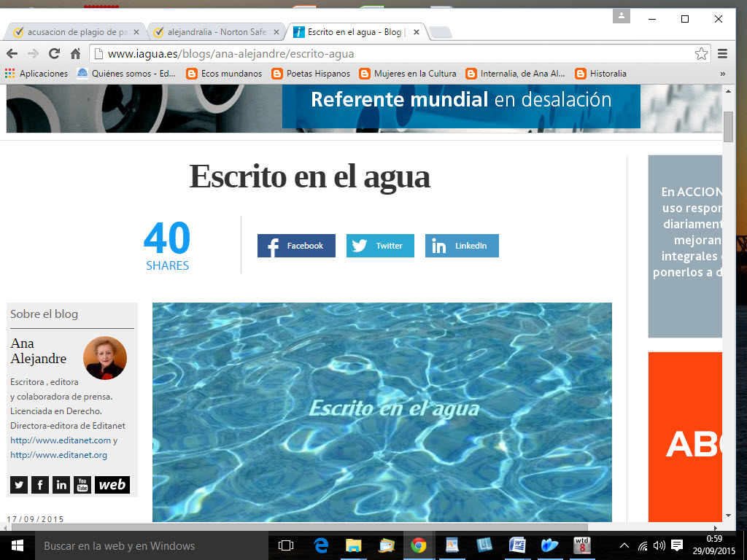Close the alejandralia tab
This screenshot has height=560, width=747.
[276, 32]
